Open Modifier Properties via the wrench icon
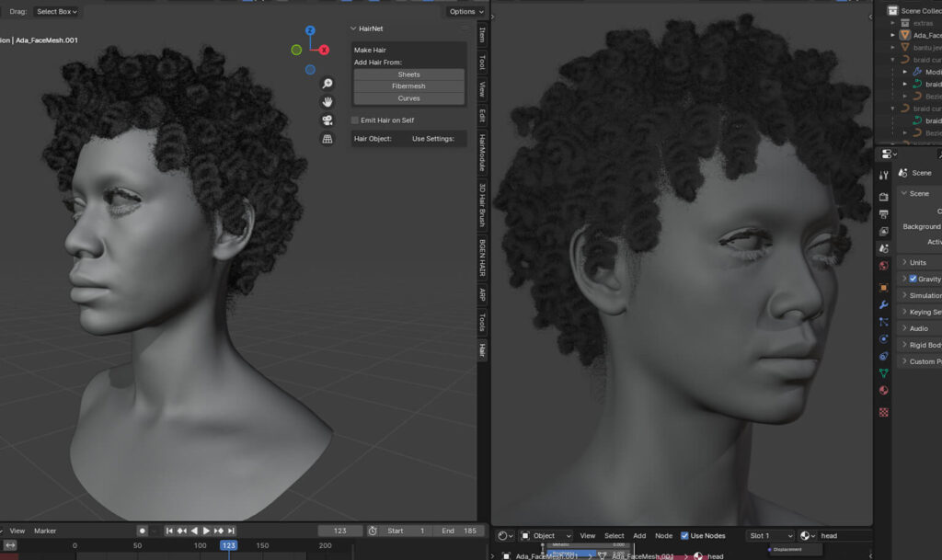Screen dimensions: 942x560 [x=883, y=303]
